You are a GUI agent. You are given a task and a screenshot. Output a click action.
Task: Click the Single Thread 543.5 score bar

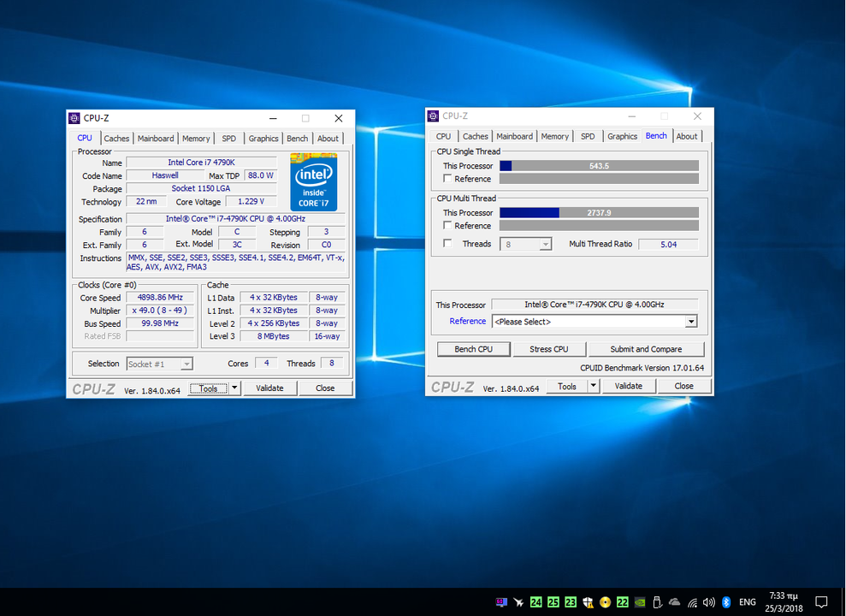(x=599, y=166)
